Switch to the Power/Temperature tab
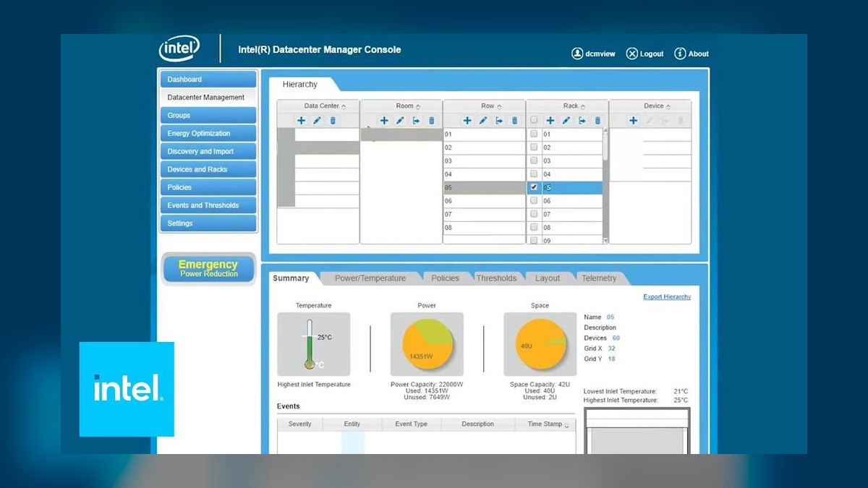Image resolution: width=868 pixels, height=488 pixels. pos(370,278)
